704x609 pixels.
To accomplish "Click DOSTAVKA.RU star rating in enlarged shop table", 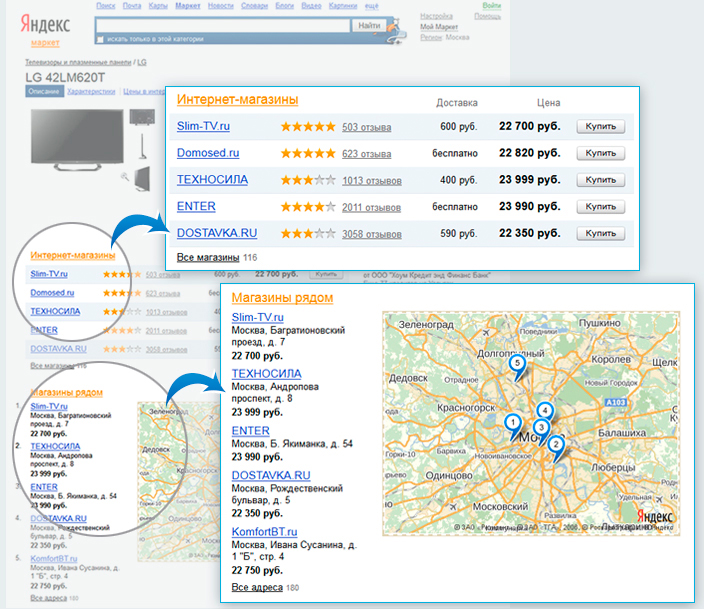I will pos(308,234).
